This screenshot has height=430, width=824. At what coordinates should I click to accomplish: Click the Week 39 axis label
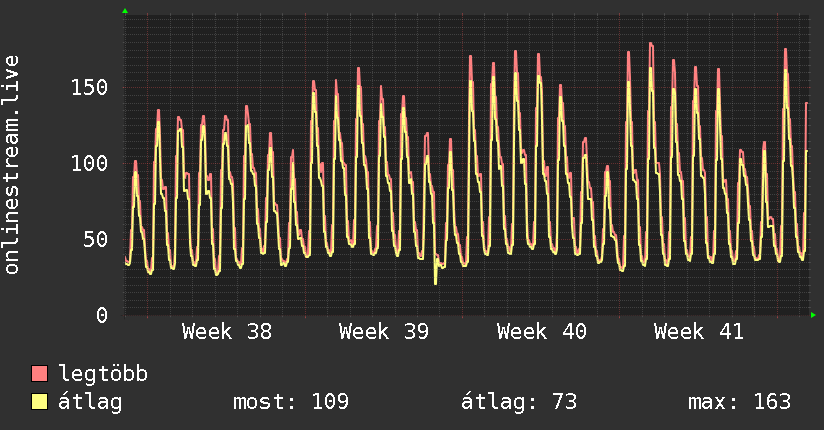click(x=384, y=332)
